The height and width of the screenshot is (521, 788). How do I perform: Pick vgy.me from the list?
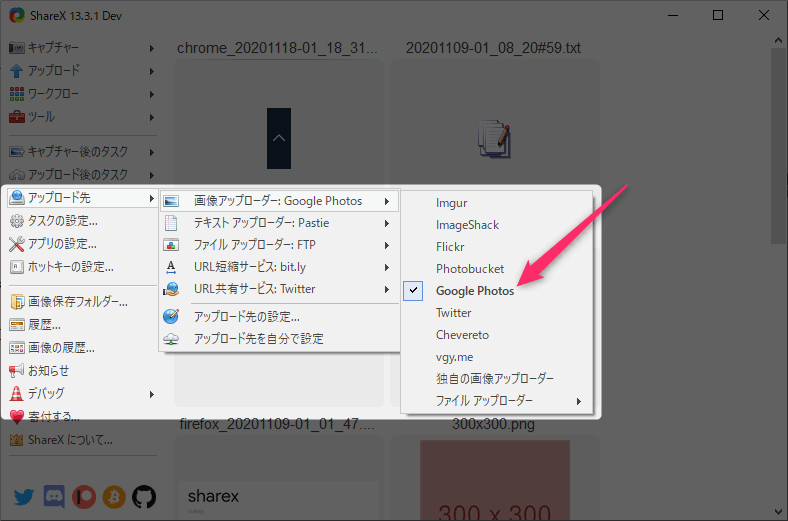[x=454, y=357]
